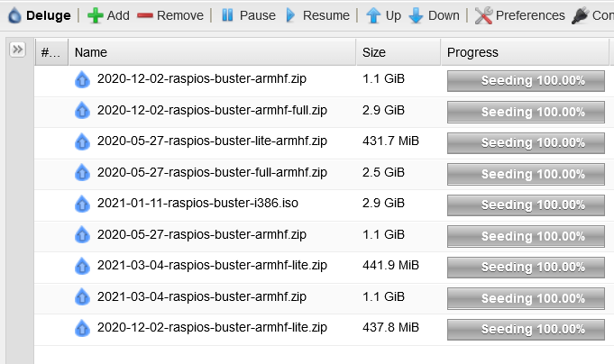Click size cell of 2021-01-11-raspios-buster-i386.iso
Viewport: 614px width, 364px height.
(383, 203)
